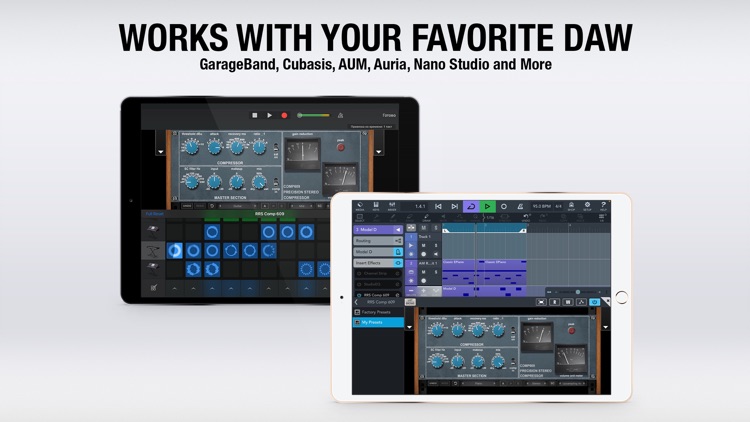The height and width of the screenshot is (422, 750).
Task: Select the third keyboard instrument track in GarageBand
Action: pyautogui.click(x=153, y=269)
